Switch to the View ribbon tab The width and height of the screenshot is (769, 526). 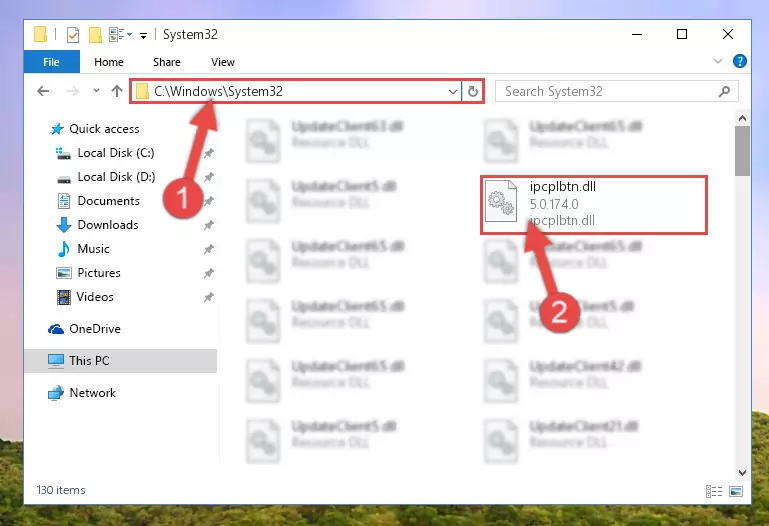pyautogui.click(x=223, y=62)
